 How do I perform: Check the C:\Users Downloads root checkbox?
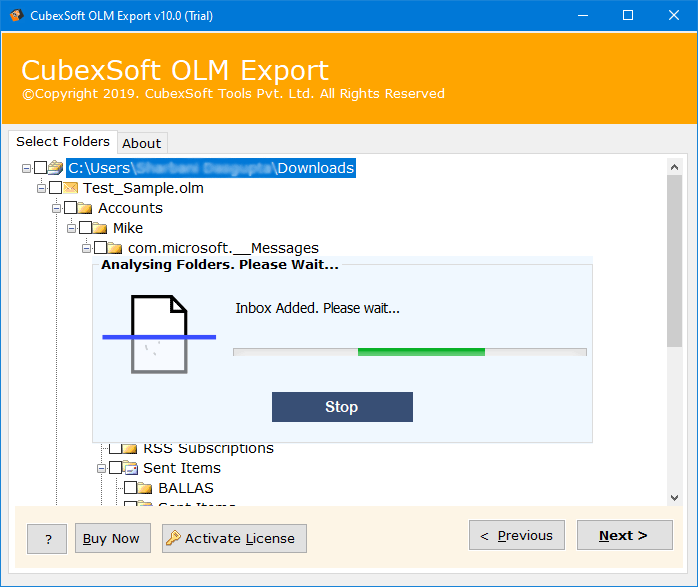(41, 168)
